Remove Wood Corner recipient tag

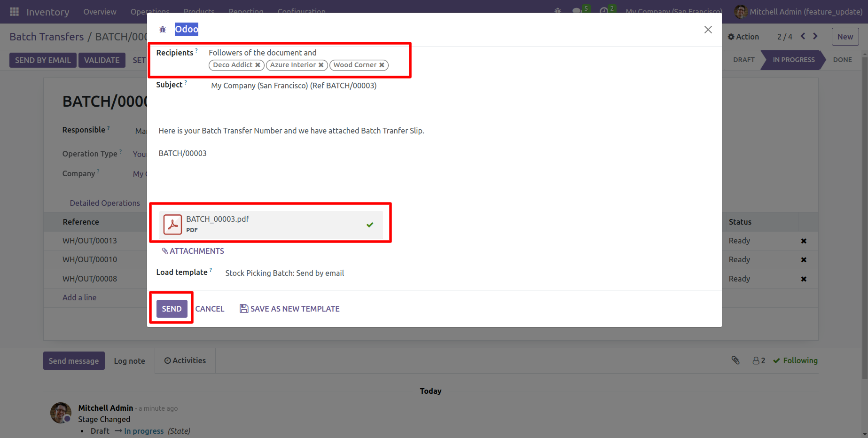click(382, 65)
